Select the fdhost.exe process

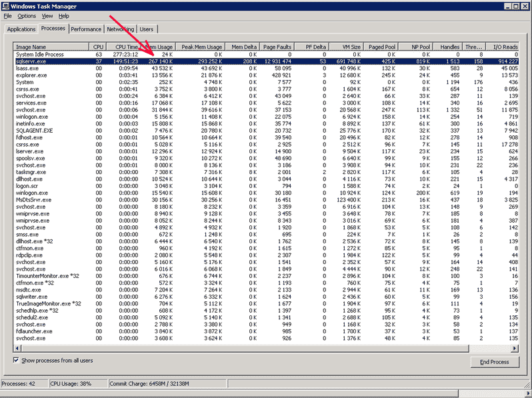pos(266,137)
